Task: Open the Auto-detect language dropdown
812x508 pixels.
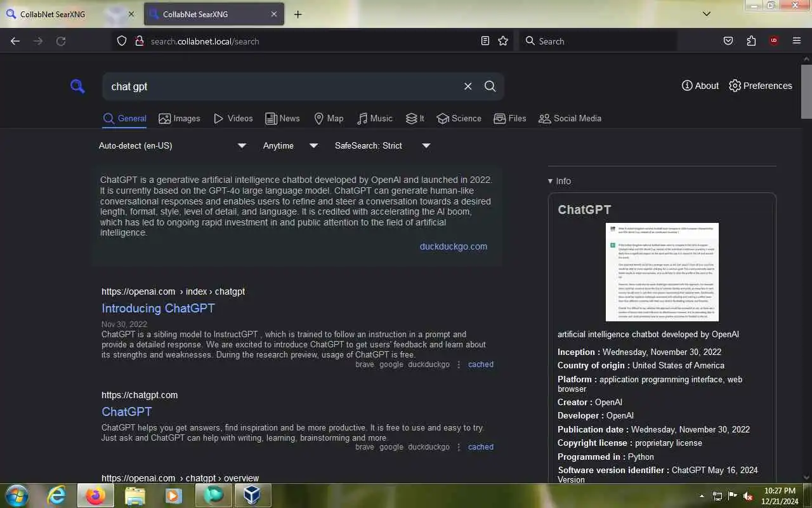Action: (x=173, y=145)
